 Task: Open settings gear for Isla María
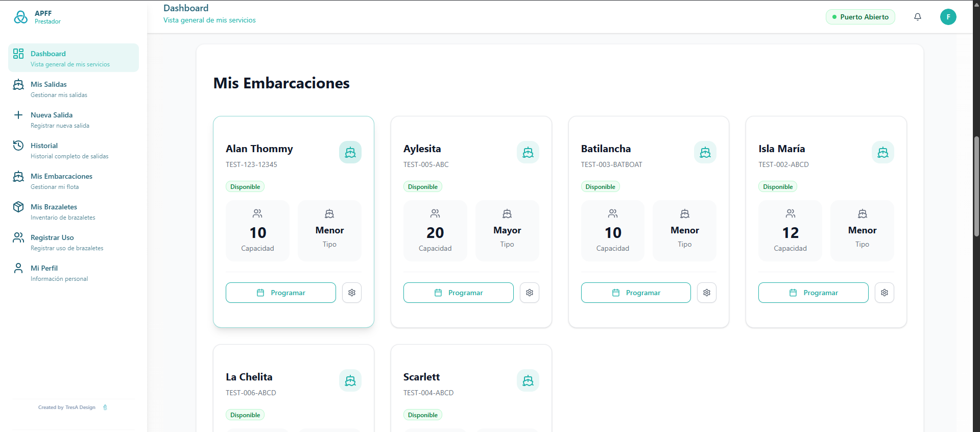885,293
